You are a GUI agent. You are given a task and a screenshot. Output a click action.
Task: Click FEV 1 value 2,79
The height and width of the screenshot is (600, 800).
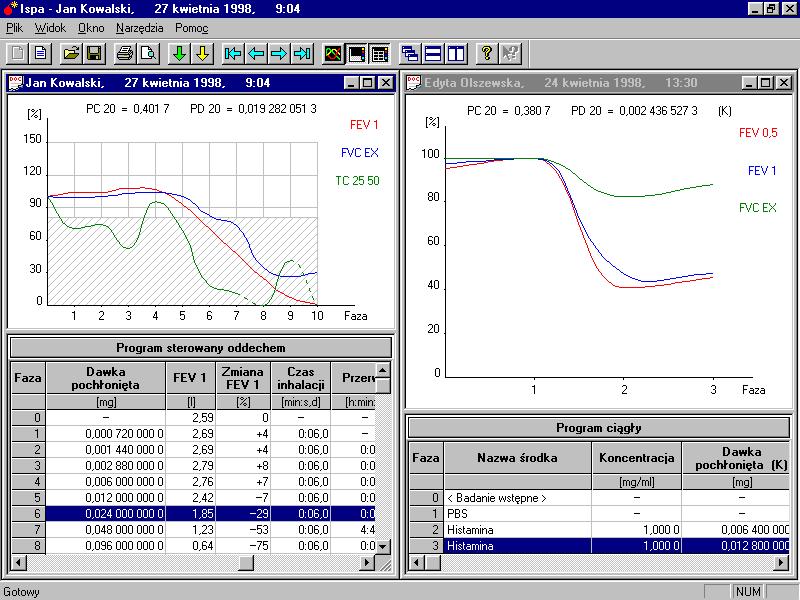pyautogui.click(x=191, y=466)
